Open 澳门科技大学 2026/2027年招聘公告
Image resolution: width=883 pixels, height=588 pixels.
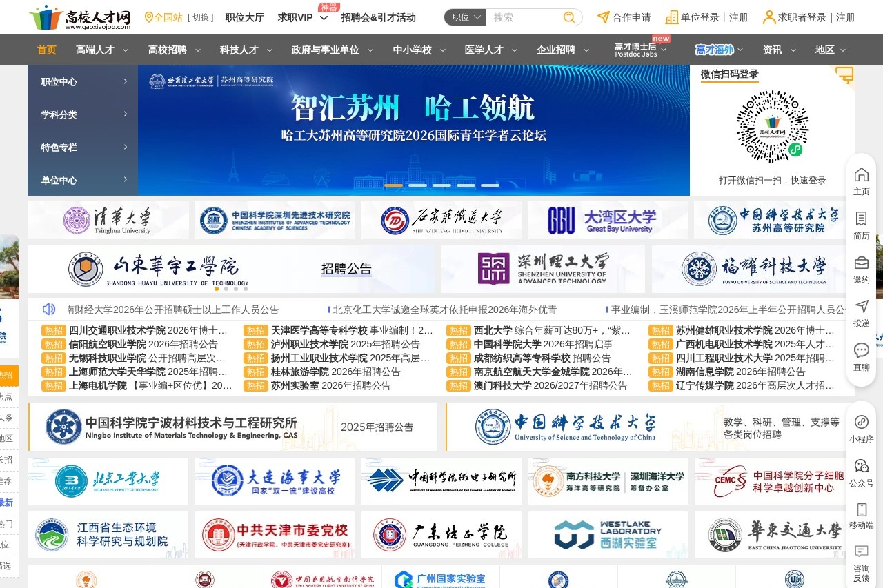[x=550, y=385]
